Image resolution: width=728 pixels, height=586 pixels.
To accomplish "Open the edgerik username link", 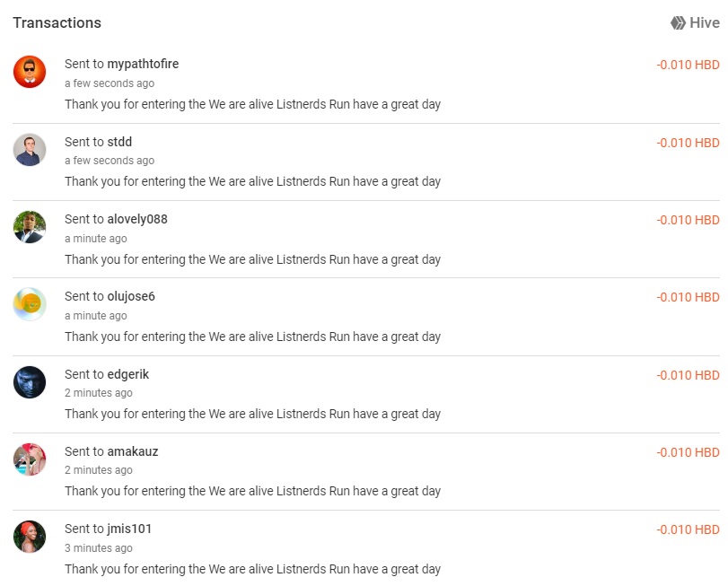I will (128, 374).
